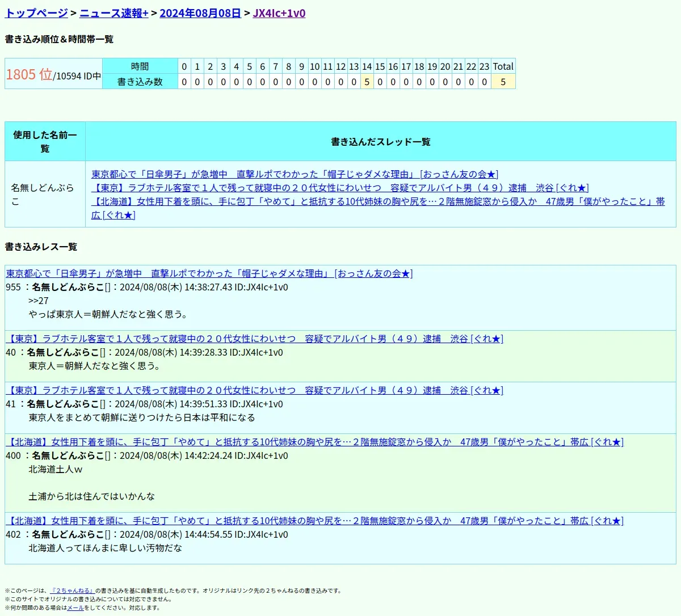Open the トップページ breadcrumb link

point(36,13)
